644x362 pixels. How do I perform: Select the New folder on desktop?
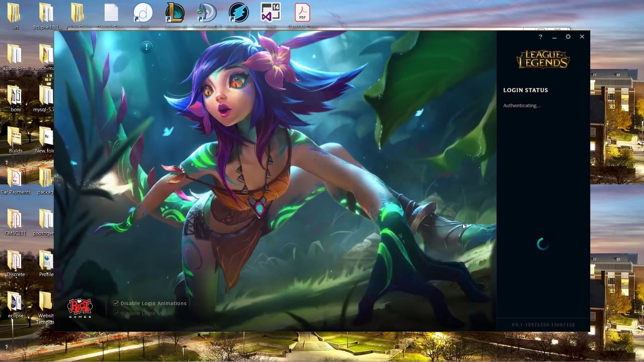45,140
